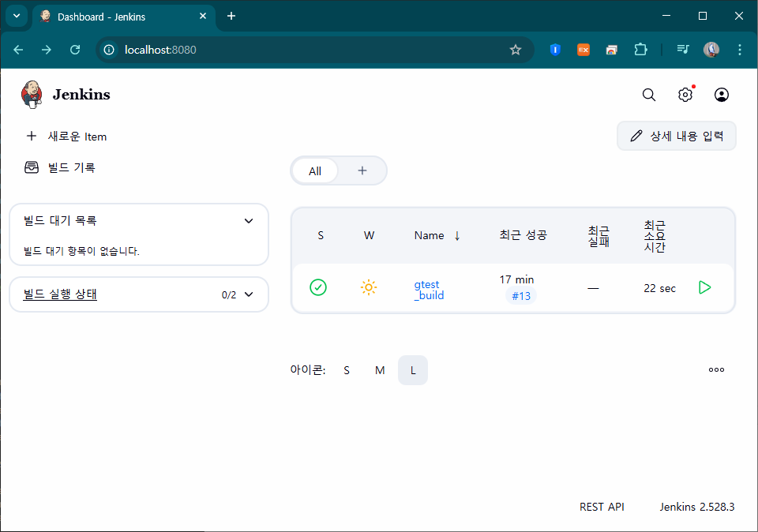Open the Chrome profile avatar
Image resolution: width=758 pixels, height=532 pixels.
click(x=711, y=49)
